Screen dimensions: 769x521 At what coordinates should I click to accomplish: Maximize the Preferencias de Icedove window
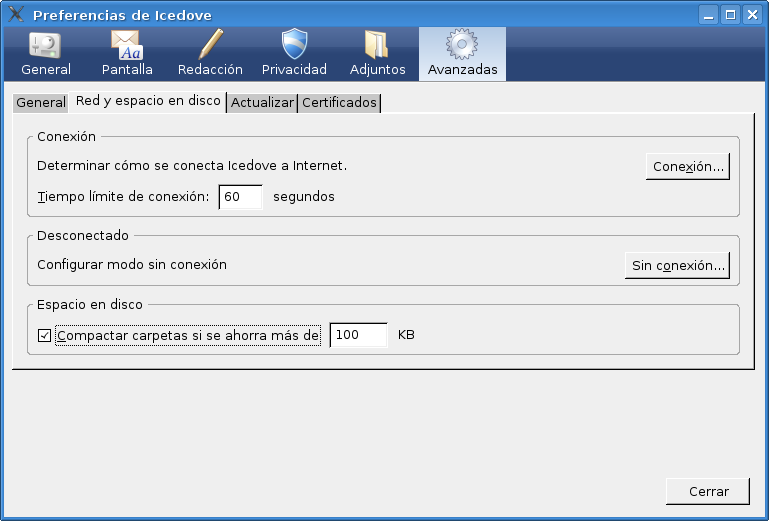coord(730,15)
